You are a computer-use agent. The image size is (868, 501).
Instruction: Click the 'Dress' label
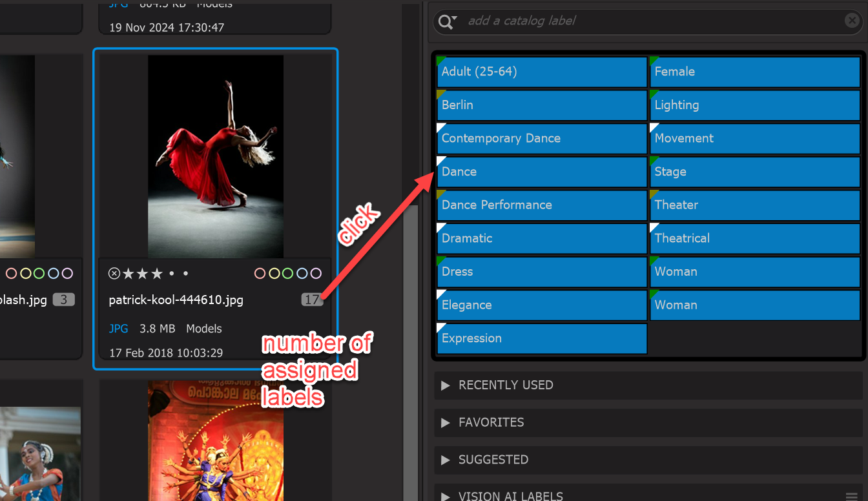542,272
